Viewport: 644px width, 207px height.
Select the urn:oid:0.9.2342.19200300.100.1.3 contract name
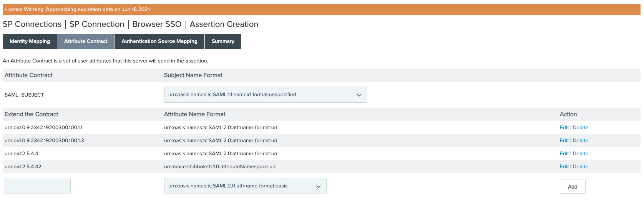click(x=44, y=141)
